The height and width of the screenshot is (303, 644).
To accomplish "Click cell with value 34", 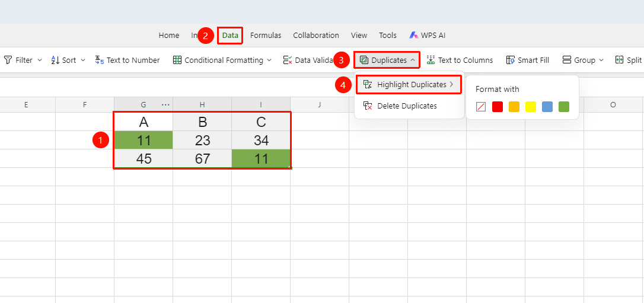I will tap(261, 141).
